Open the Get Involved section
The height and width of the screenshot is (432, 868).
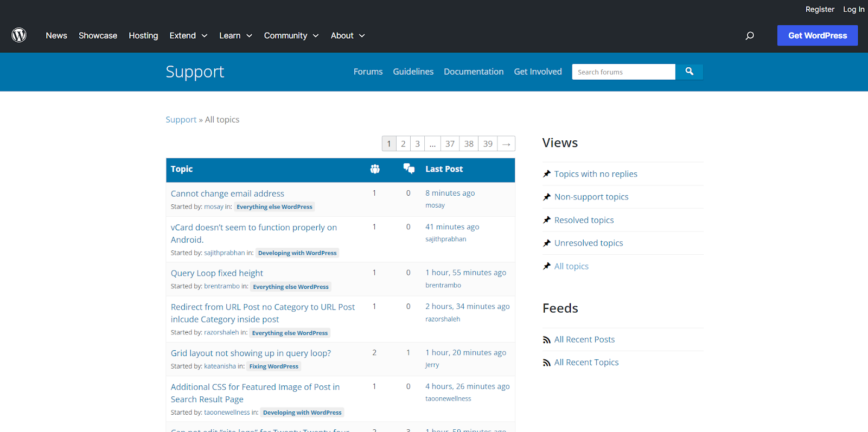538,72
